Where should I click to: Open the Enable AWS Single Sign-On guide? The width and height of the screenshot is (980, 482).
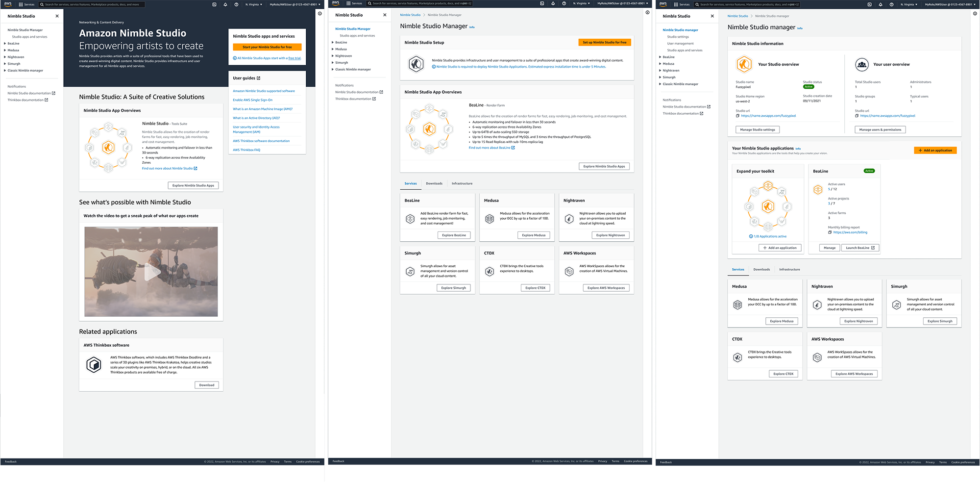tap(252, 100)
